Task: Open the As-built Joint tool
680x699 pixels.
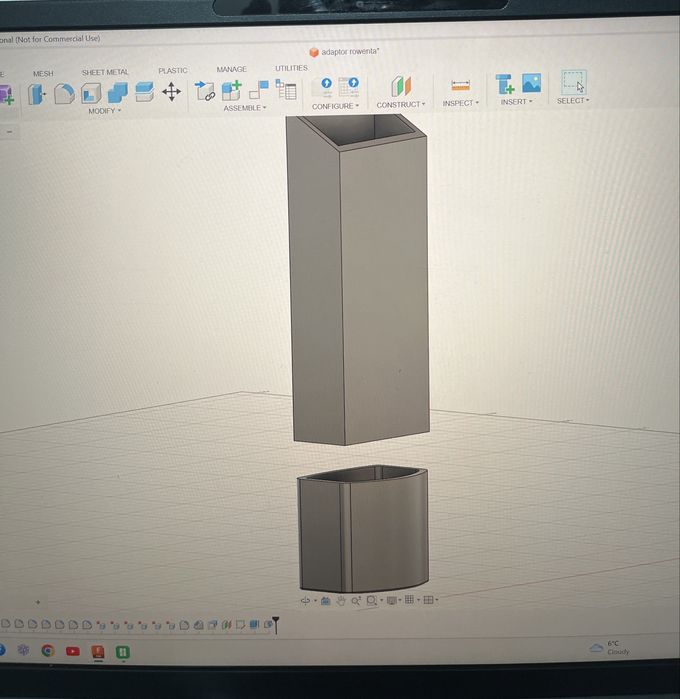Action: click(x=259, y=90)
